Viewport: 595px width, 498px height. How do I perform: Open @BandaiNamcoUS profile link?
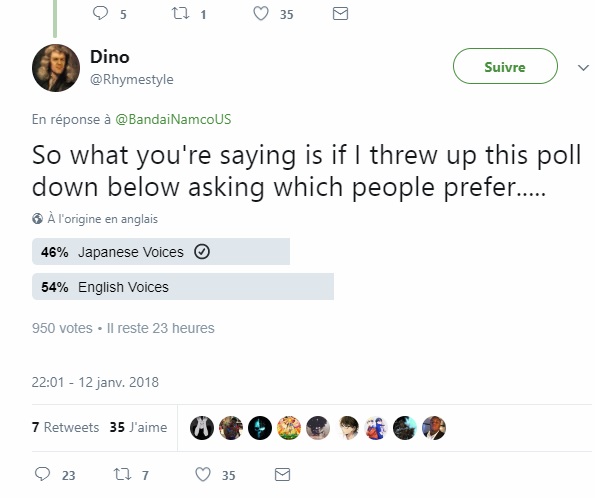click(x=173, y=119)
